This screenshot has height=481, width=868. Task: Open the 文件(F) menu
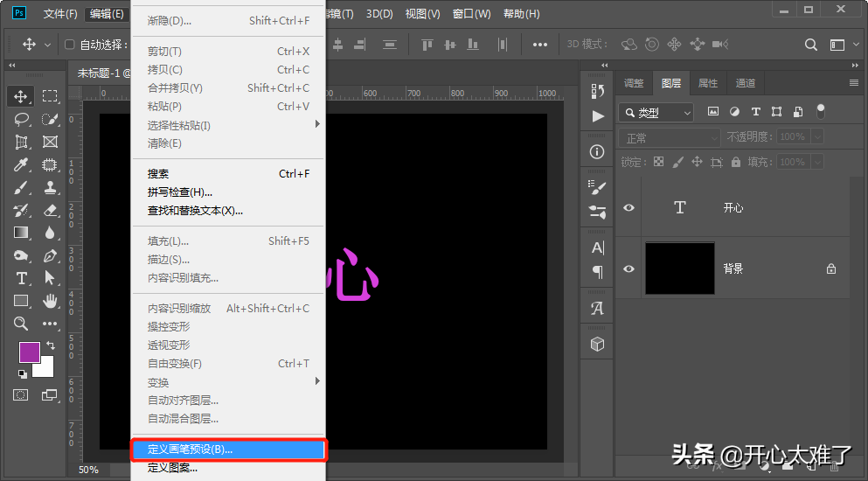60,14
